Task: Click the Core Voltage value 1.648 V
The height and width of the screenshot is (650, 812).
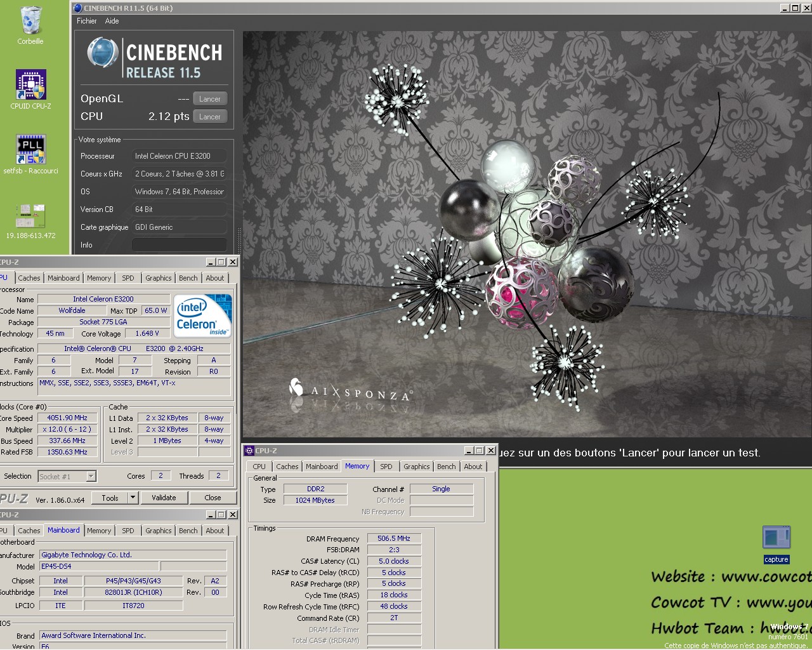Action: point(147,333)
